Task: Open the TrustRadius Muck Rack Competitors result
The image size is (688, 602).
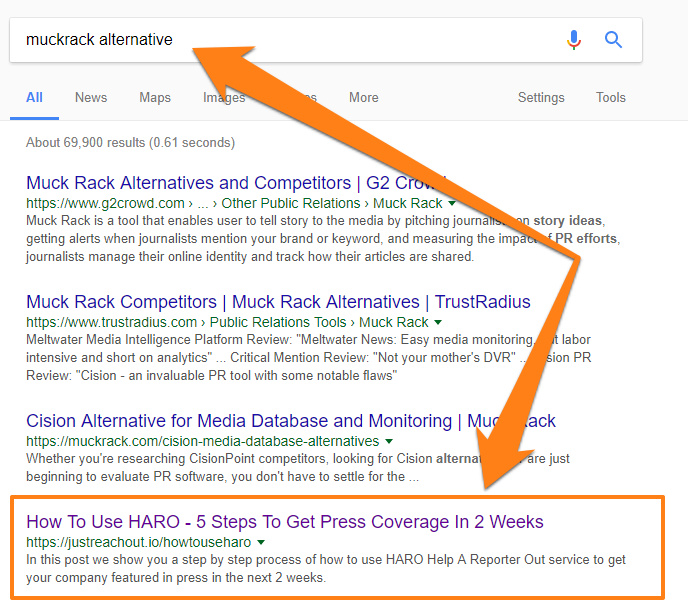Action: click(278, 301)
